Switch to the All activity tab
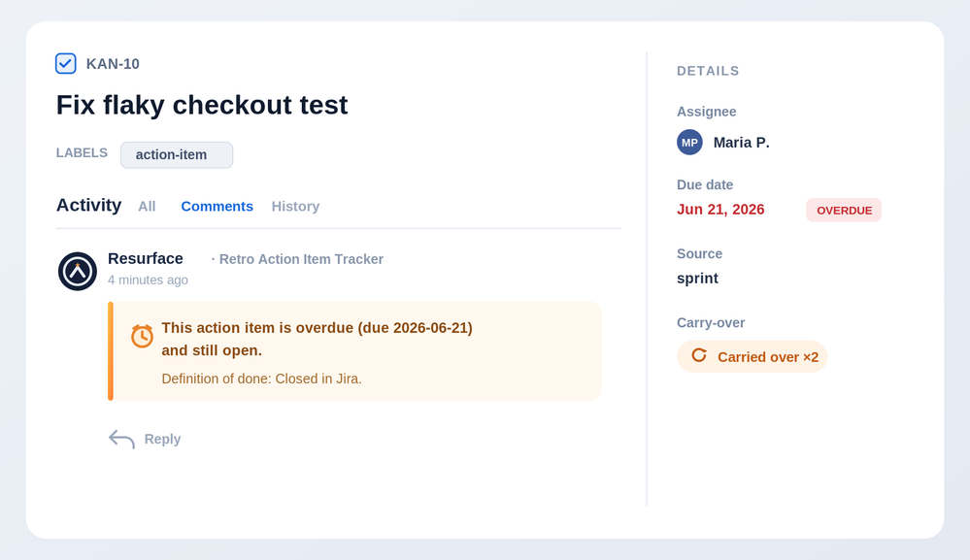The image size is (970, 560). point(147,207)
